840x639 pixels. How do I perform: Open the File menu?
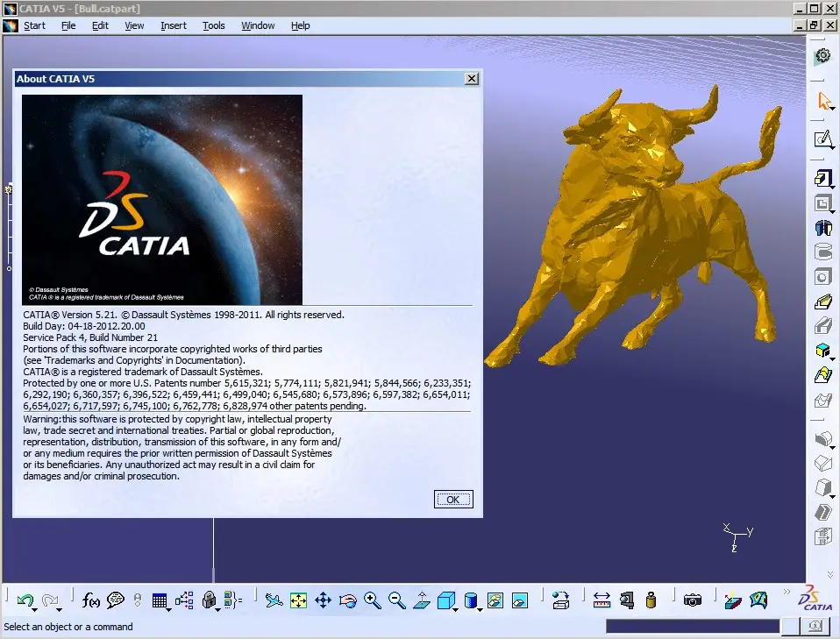(68, 25)
